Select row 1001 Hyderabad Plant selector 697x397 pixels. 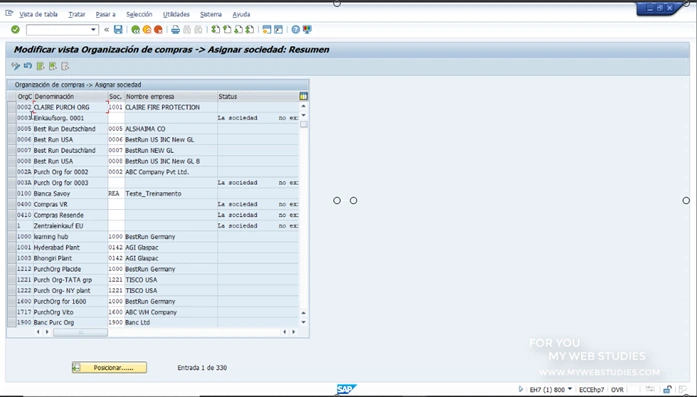[x=12, y=247]
